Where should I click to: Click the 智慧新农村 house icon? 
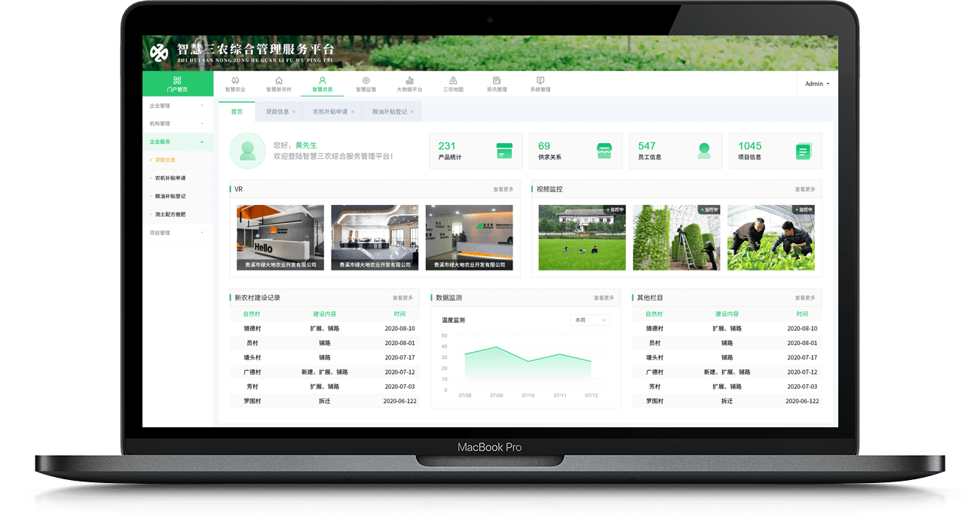click(278, 81)
